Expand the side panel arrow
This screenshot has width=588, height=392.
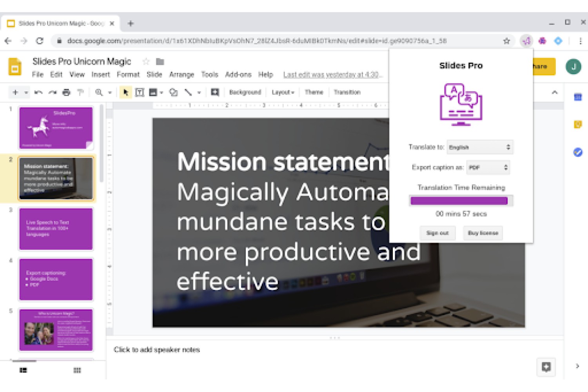(577, 366)
